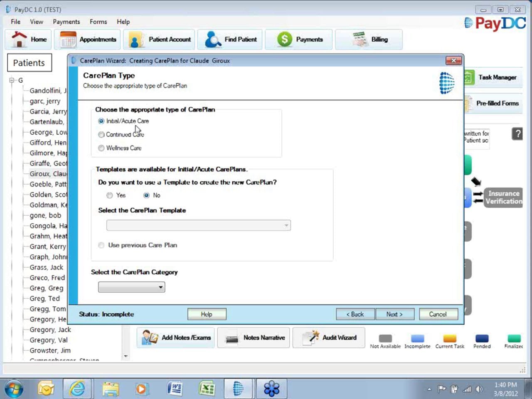Viewport: 532px width, 399px height.
Task: Select Wellness Care option
Action: click(120, 148)
